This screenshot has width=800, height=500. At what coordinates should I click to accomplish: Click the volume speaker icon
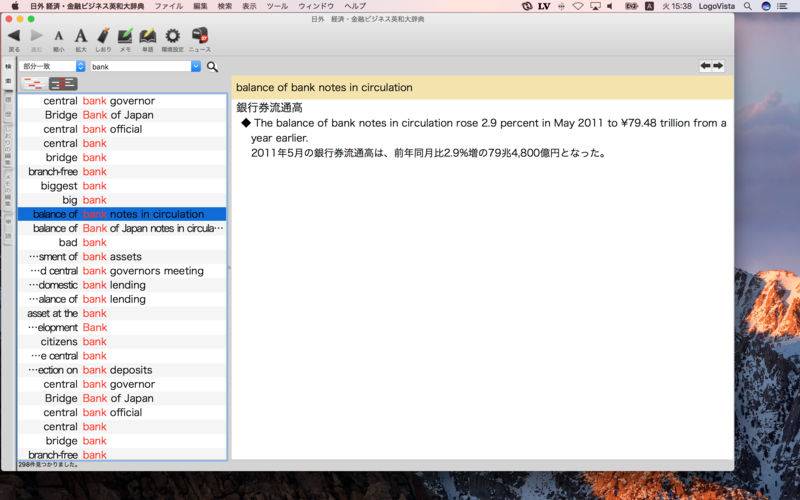(611, 6)
